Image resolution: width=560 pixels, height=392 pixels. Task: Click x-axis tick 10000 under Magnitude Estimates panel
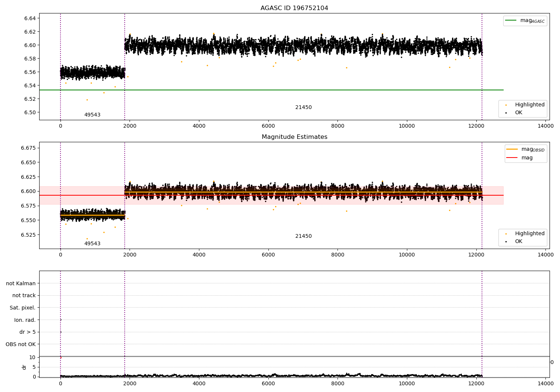pos(407,255)
